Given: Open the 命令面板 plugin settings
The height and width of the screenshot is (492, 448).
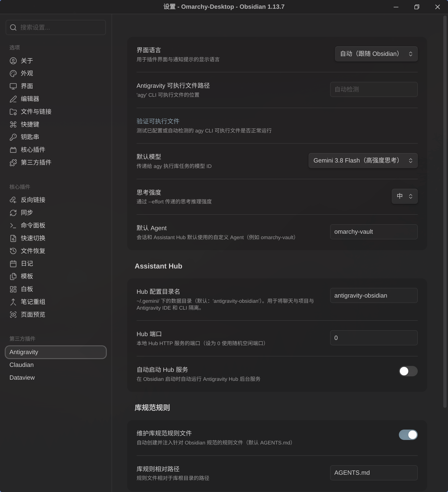Looking at the screenshot, I should point(56,225).
